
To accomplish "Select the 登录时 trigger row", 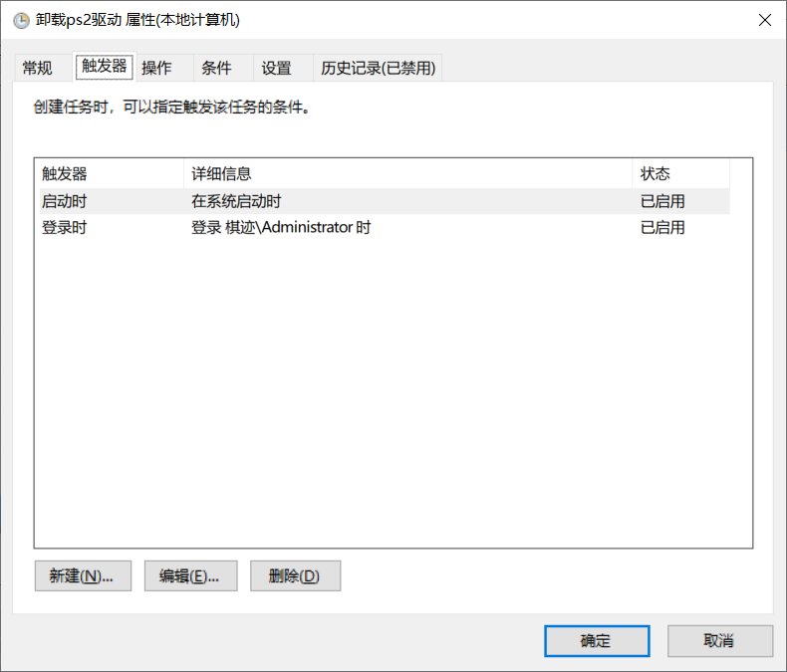I will pos(385,227).
